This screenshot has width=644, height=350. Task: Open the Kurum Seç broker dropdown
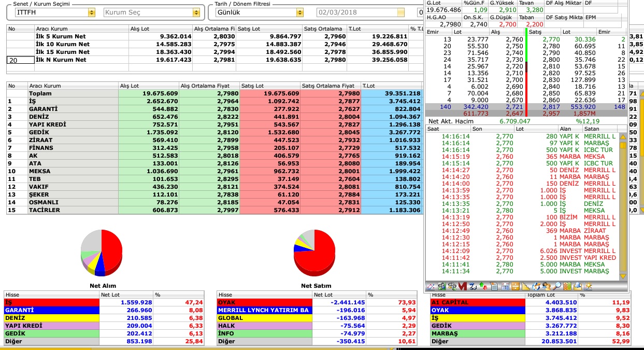[x=196, y=12]
